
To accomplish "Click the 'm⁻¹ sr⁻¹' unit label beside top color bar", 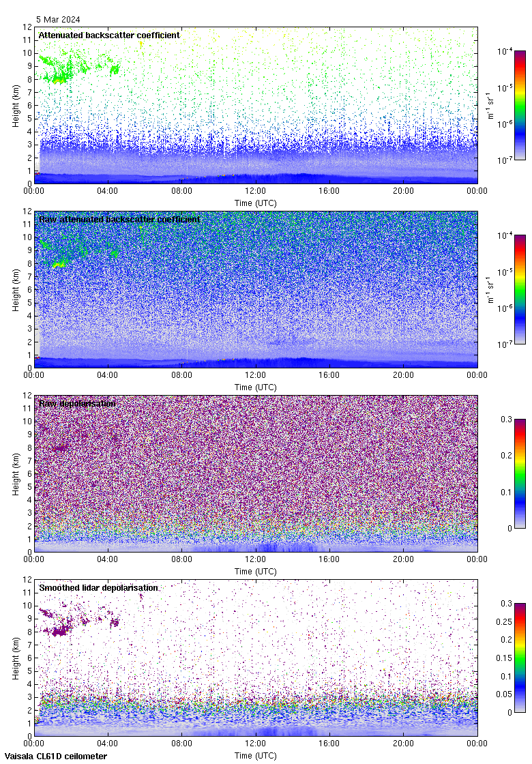I will tap(491, 106).
